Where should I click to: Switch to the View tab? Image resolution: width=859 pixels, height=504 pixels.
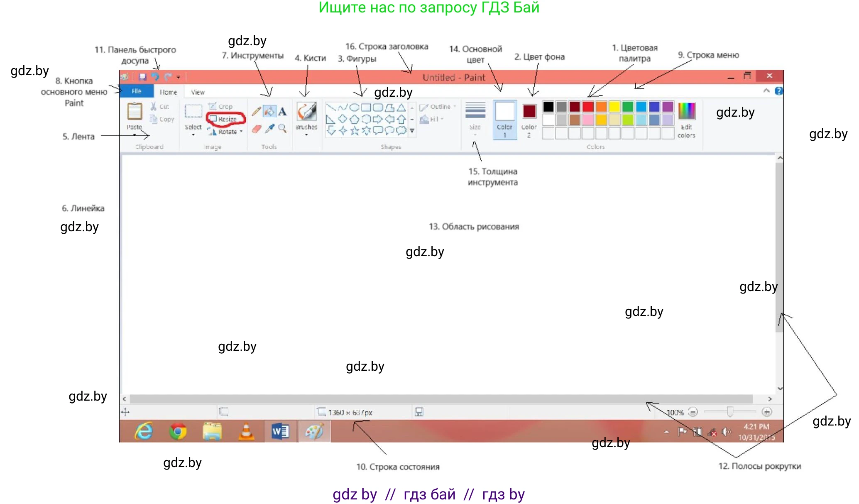click(198, 92)
